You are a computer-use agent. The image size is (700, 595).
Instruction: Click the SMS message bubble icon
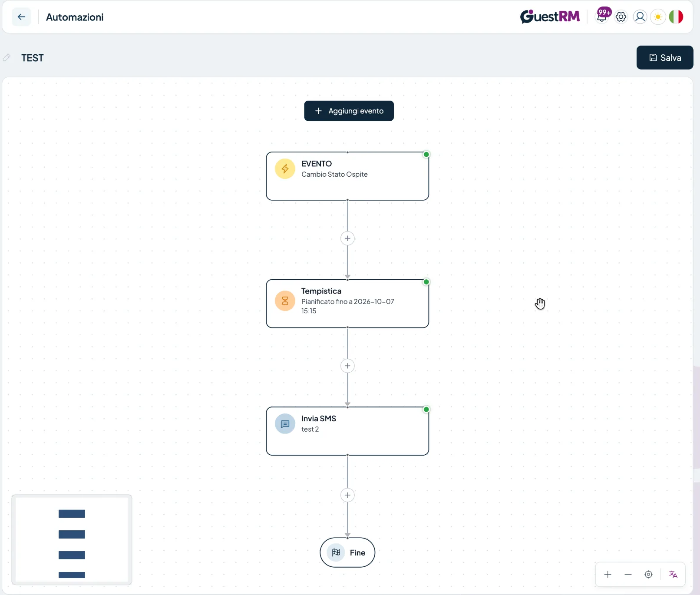pyautogui.click(x=285, y=424)
